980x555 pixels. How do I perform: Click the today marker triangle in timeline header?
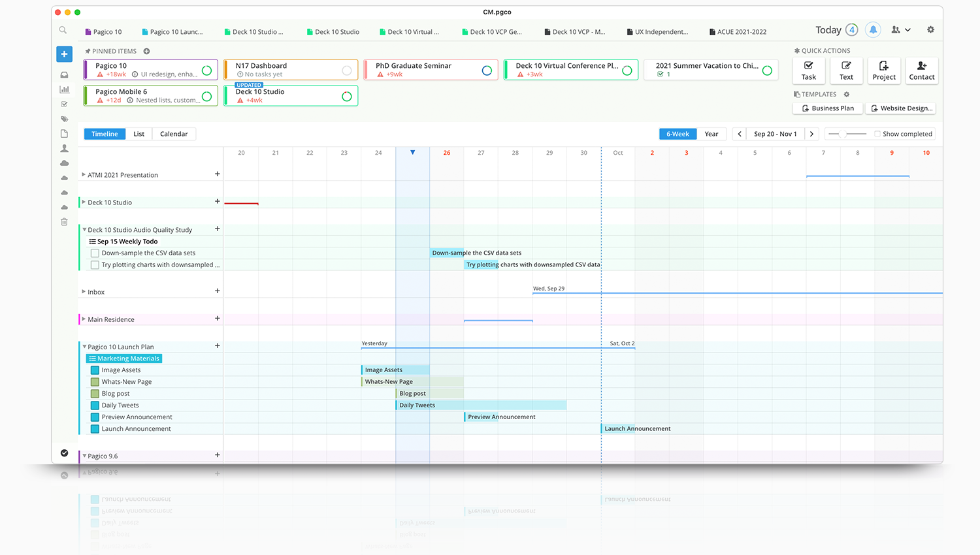coord(412,152)
